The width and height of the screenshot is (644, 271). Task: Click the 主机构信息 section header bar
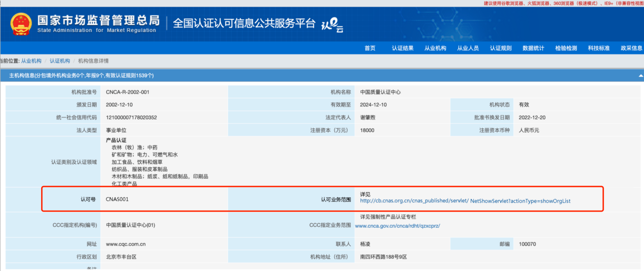305,76
